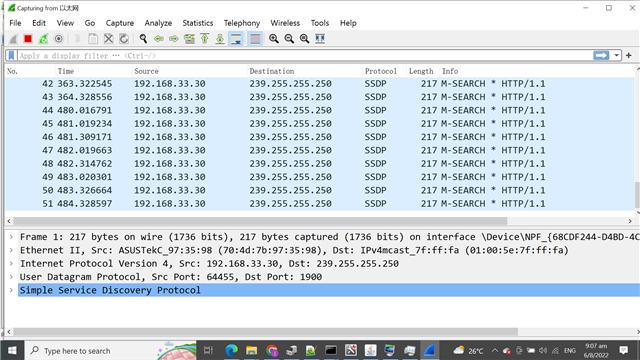Sort by Length column header
The width and height of the screenshot is (640, 360).
pyautogui.click(x=422, y=71)
